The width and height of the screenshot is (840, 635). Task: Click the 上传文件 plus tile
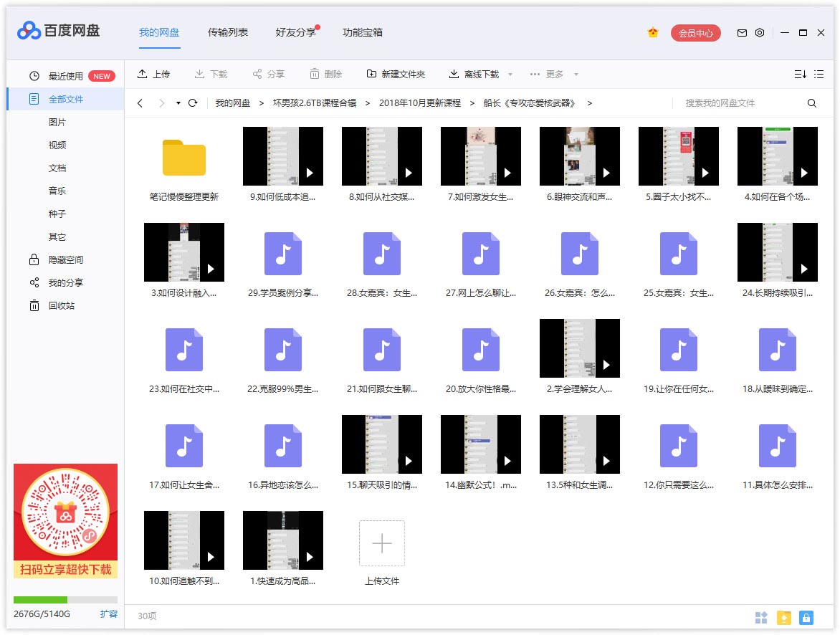(381, 543)
